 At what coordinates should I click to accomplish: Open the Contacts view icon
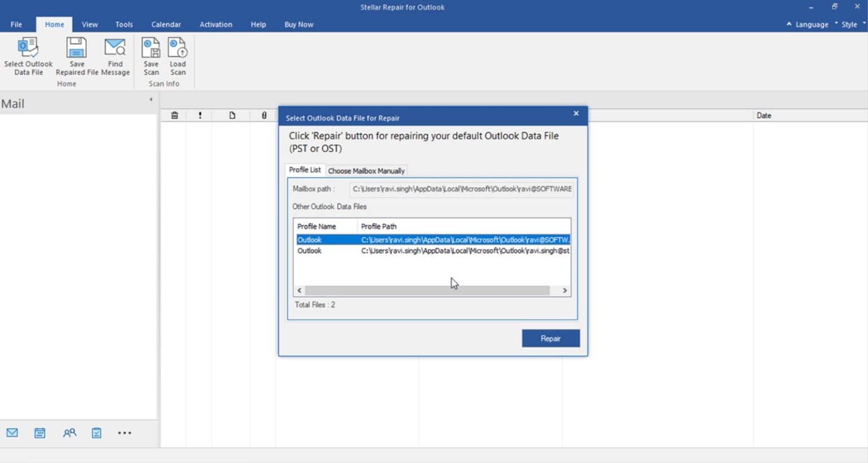coord(70,432)
